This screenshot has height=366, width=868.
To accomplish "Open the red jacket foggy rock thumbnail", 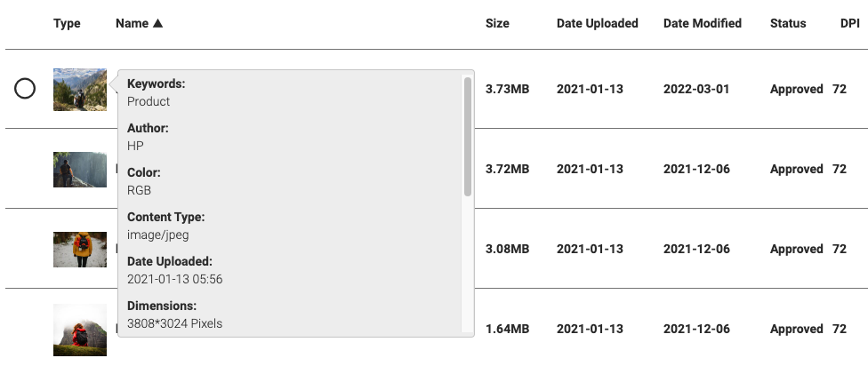I will 79,329.
